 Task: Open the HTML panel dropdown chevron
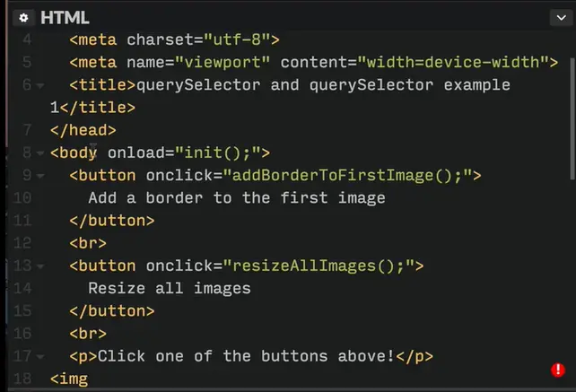[x=561, y=18]
